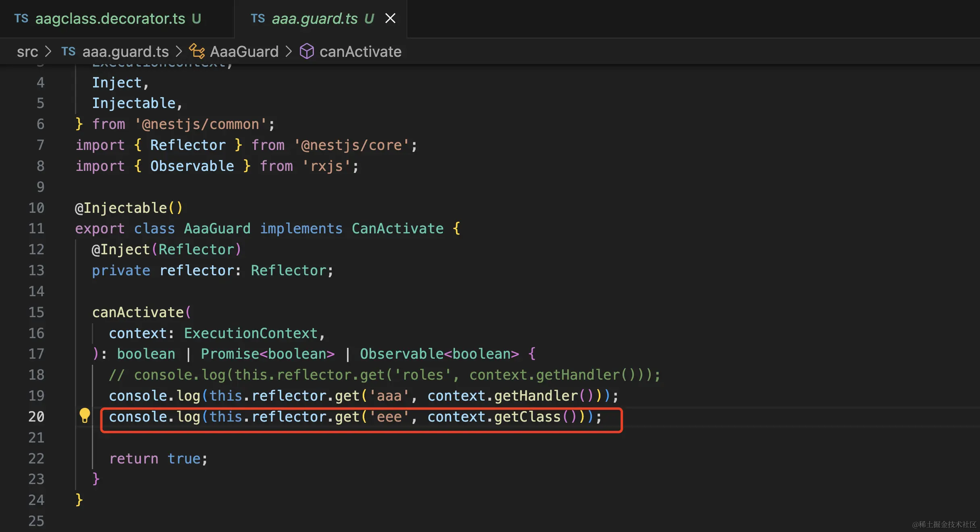Screen dimensions: 980x532
Task: Open canActivate breadcrumb item
Action: pos(360,52)
